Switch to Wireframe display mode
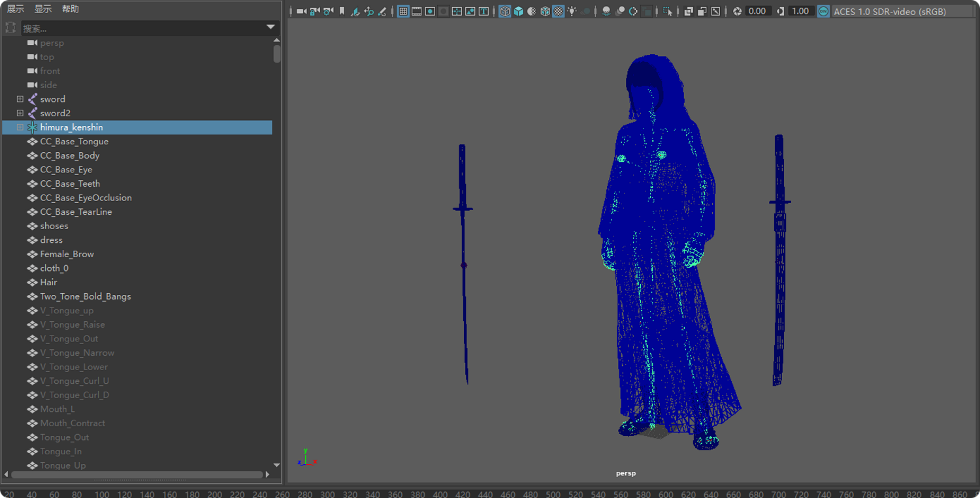980x498 pixels. (x=505, y=11)
